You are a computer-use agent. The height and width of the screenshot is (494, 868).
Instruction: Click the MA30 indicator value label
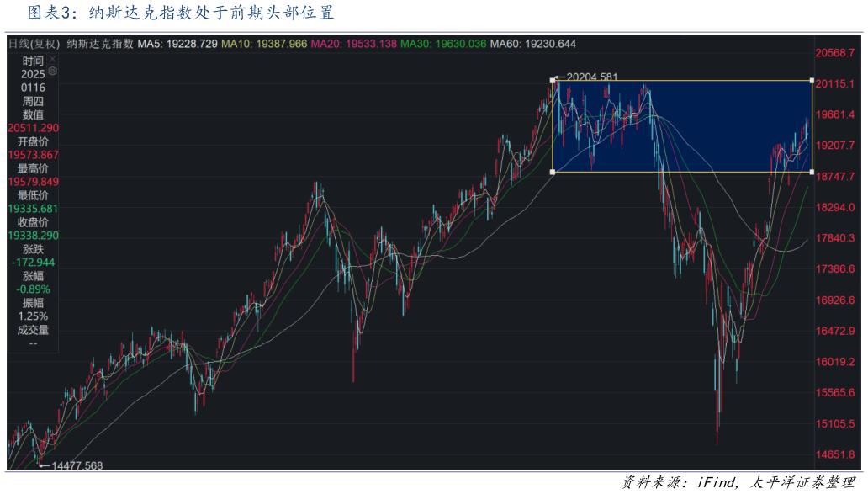443,44
